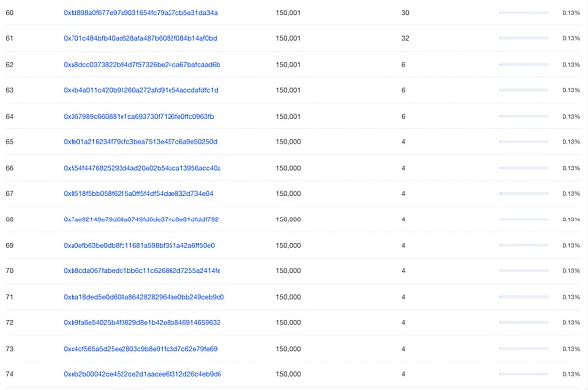Open address 0x701c484b in row 61
The image size is (588, 390).
point(140,38)
